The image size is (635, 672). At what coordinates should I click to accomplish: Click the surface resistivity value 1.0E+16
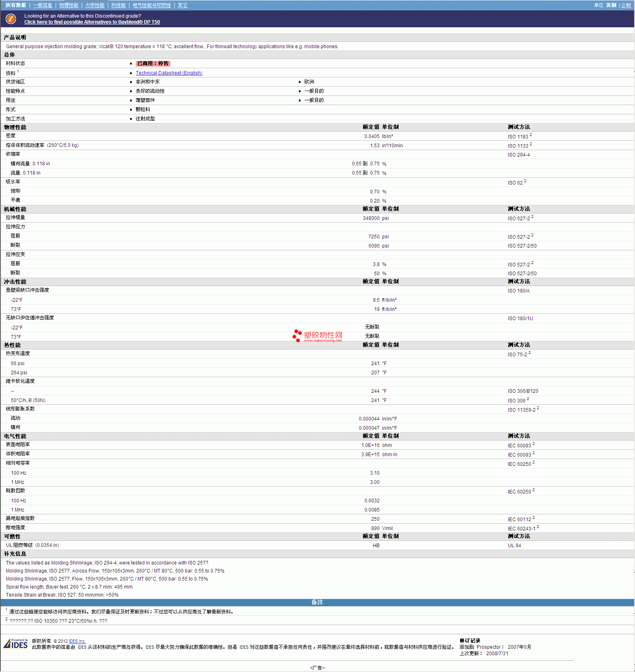370,445
